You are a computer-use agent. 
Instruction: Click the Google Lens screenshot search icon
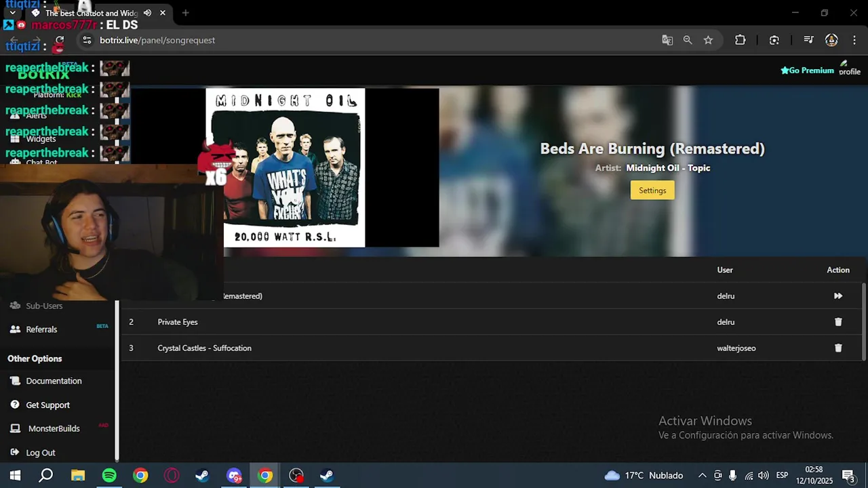tap(774, 40)
